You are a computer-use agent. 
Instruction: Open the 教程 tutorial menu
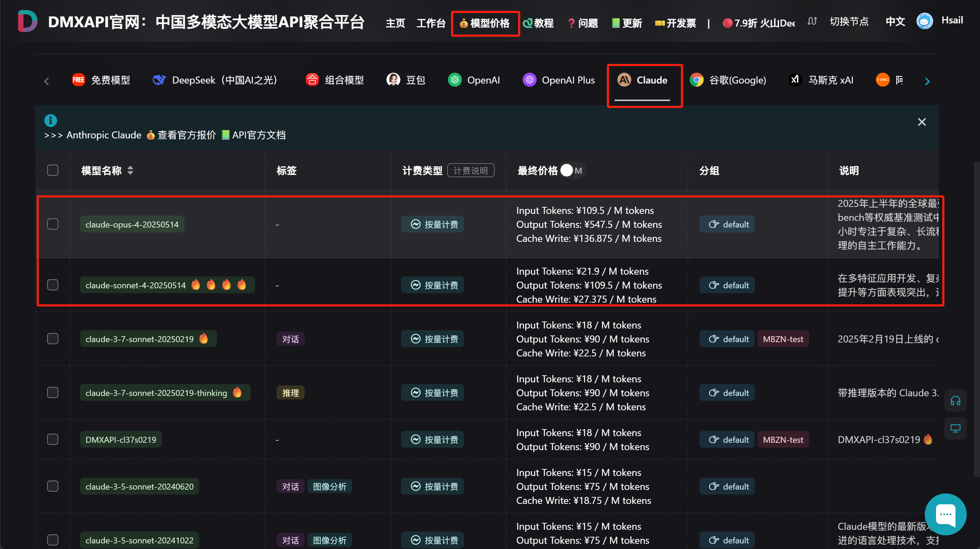[x=539, y=23]
